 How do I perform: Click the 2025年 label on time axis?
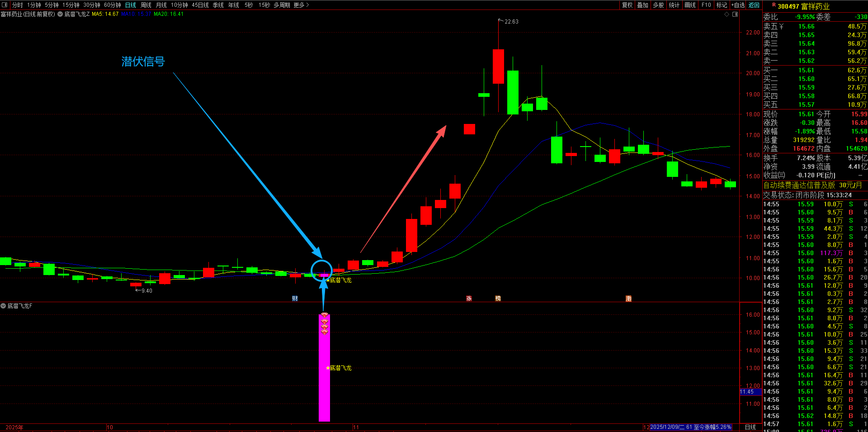tap(14, 427)
